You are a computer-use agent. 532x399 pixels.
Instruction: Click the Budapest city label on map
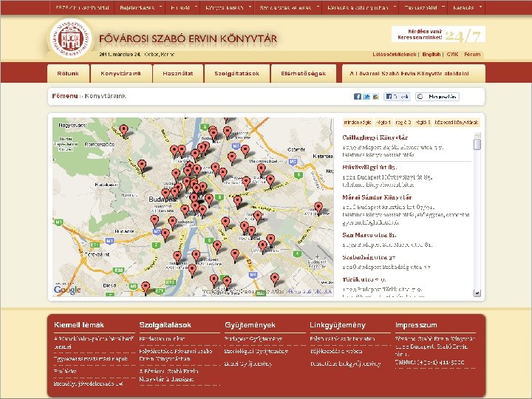[x=163, y=199]
